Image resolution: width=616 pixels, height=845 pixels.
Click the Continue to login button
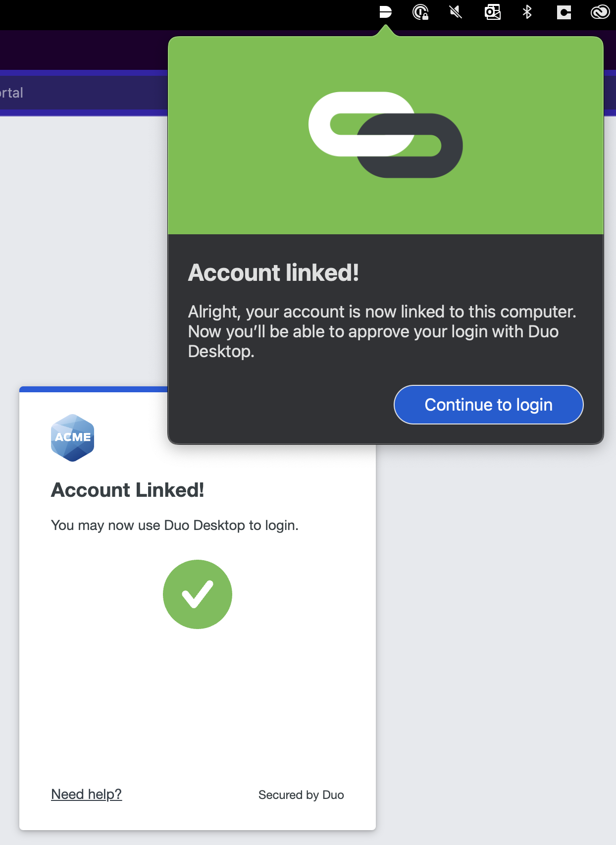click(x=488, y=405)
